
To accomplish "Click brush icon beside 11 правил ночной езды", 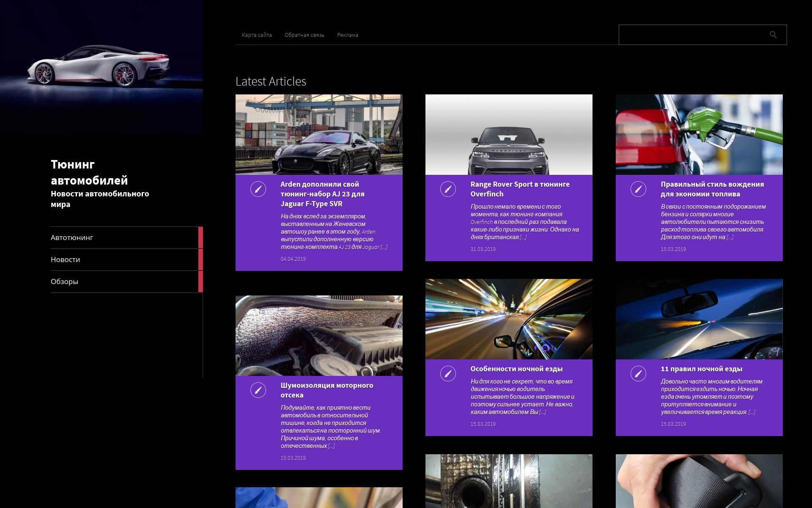I will point(638,373).
